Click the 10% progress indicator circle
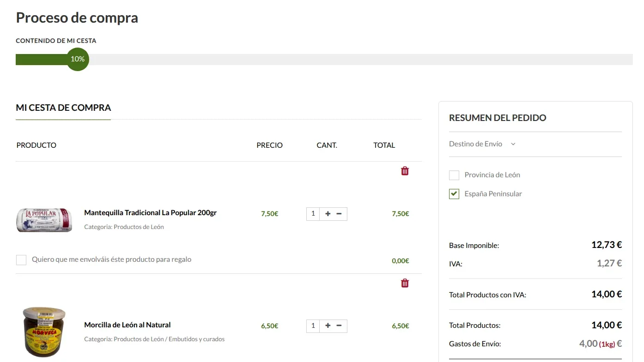Viewport: 644px width, 362px height. (x=78, y=59)
